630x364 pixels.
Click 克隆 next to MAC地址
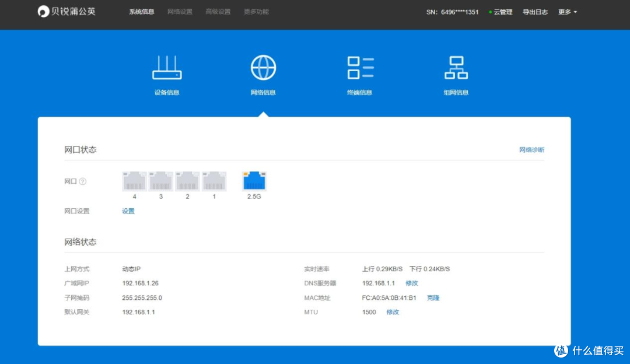[x=433, y=297]
